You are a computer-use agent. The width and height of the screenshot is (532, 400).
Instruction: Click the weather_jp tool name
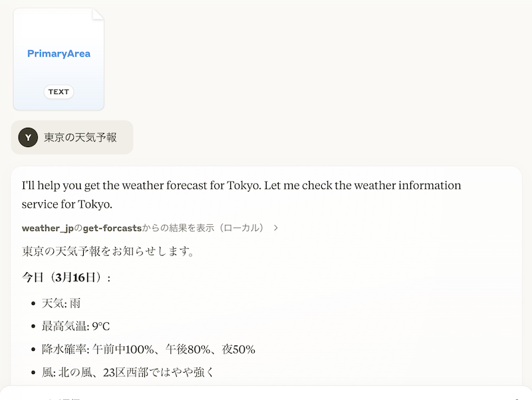[47, 228]
